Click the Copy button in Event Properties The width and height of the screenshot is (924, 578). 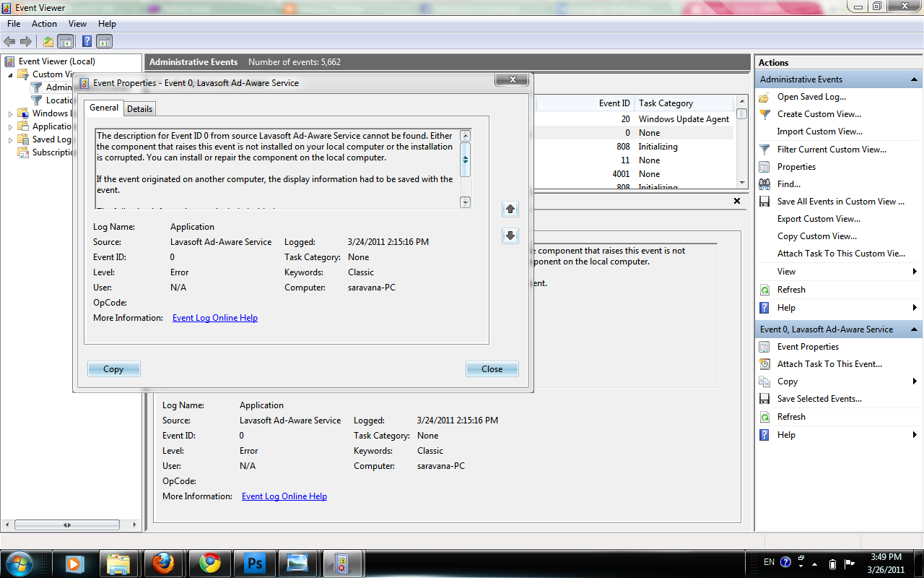(x=113, y=369)
